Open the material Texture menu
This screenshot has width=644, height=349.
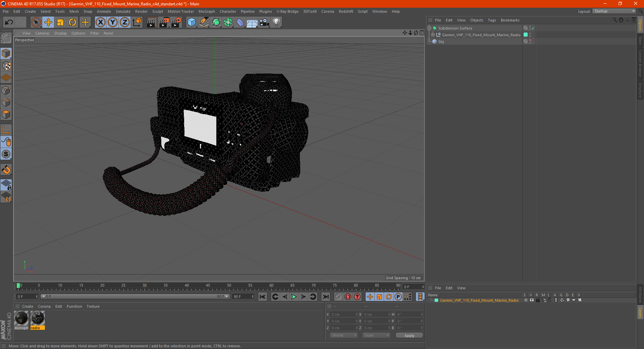[93, 306]
